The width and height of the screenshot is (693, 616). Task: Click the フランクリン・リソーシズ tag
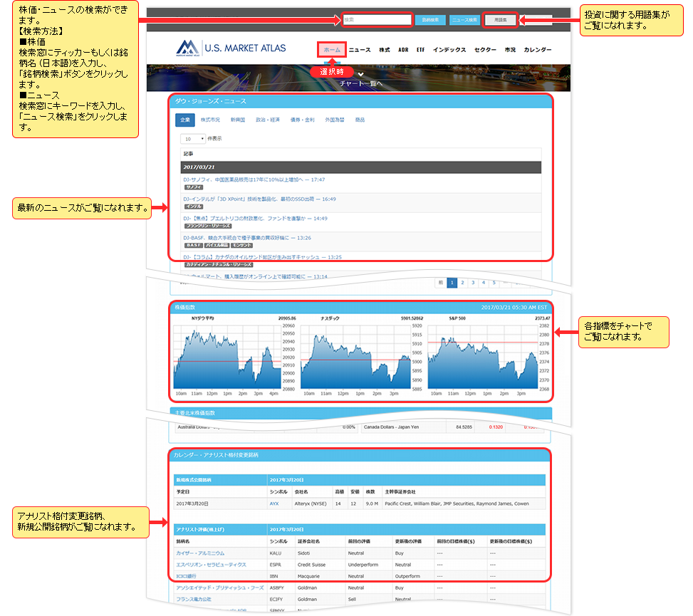(208, 226)
